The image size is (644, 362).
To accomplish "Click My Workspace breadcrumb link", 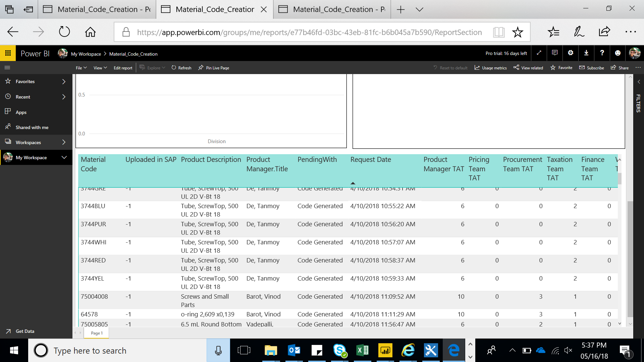I will pyautogui.click(x=86, y=54).
